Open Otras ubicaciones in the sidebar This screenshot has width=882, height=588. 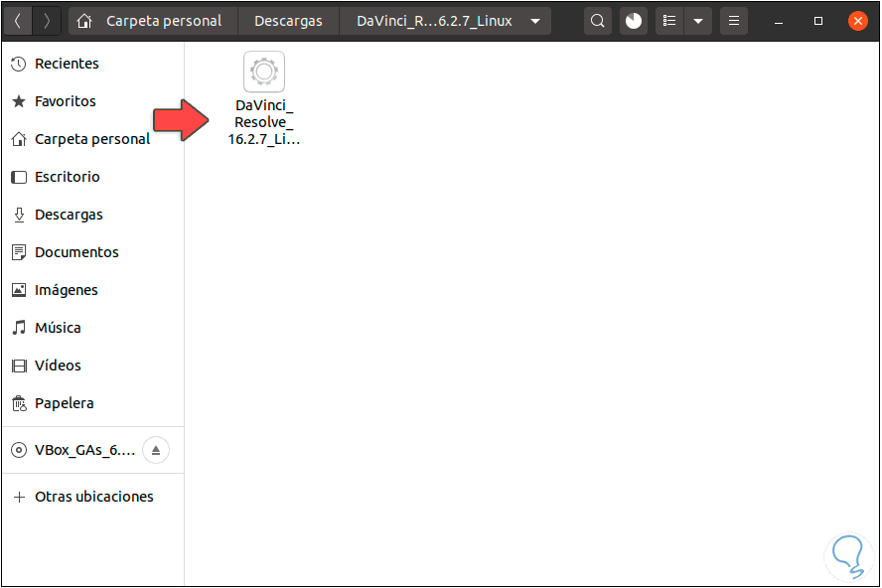click(x=92, y=497)
